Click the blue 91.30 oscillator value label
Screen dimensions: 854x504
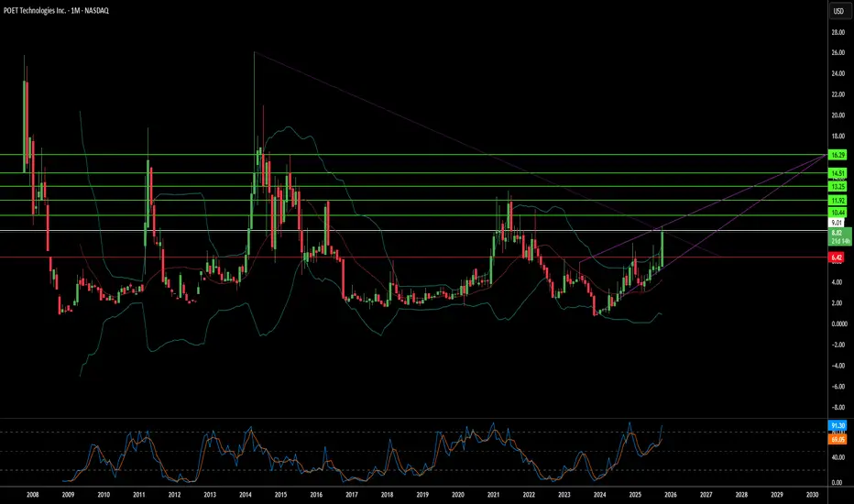(838, 425)
